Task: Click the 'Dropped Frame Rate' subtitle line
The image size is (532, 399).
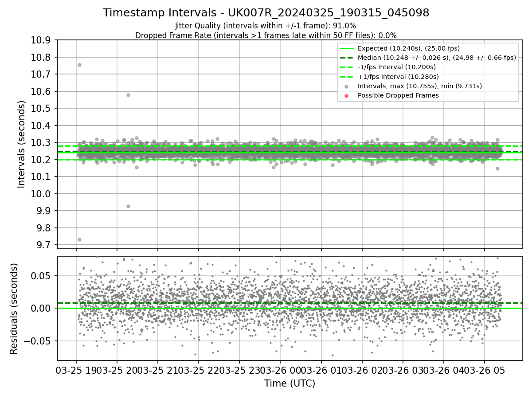Action: 266,35
